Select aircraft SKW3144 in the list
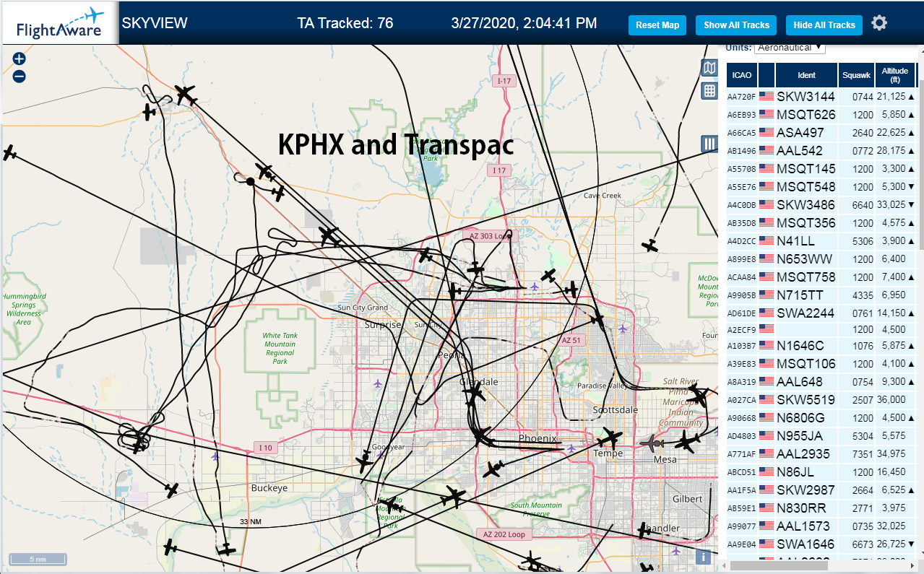 tap(806, 97)
